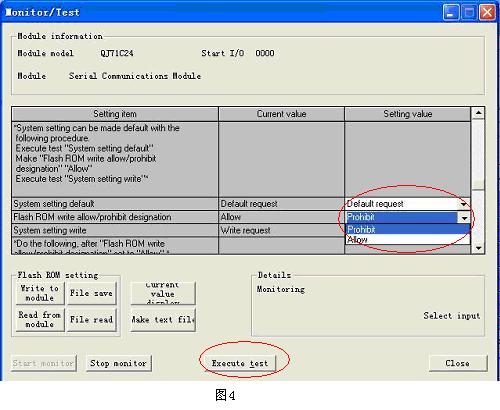This screenshot has height=410, width=500.
Task: Click the Stop monitor button
Action: (118, 363)
